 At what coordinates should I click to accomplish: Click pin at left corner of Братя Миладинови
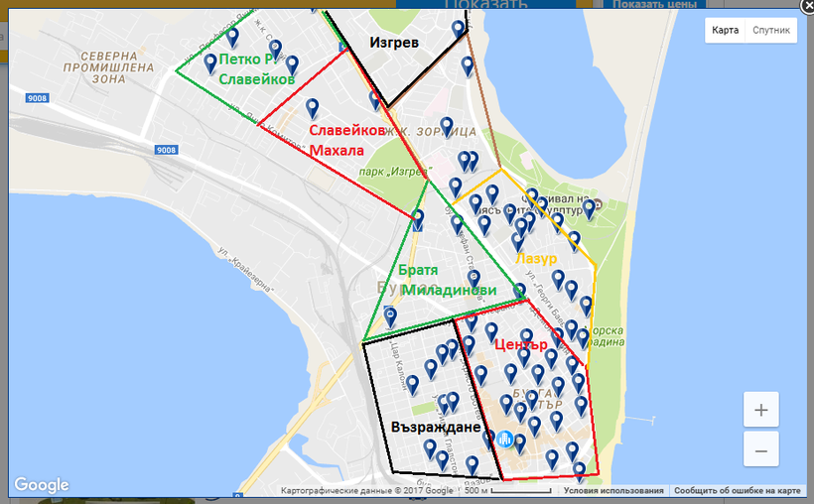(x=391, y=316)
